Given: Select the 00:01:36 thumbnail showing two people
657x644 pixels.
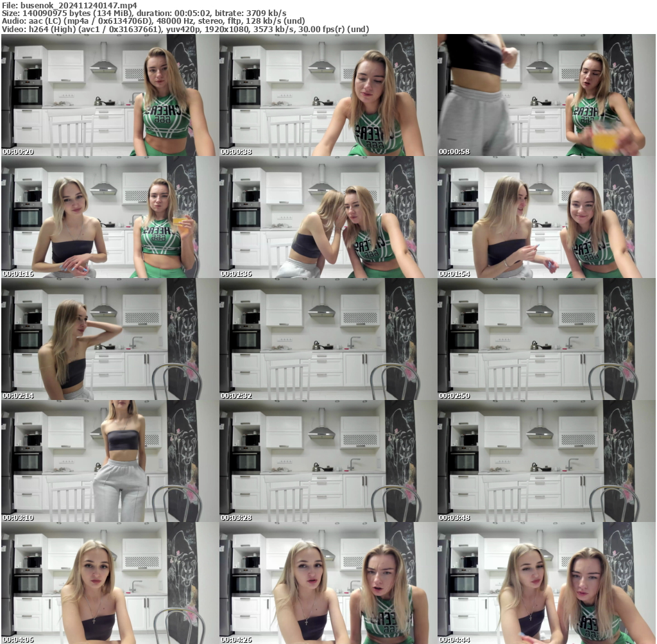Looking at the screenshot, I should click(327, 217).
